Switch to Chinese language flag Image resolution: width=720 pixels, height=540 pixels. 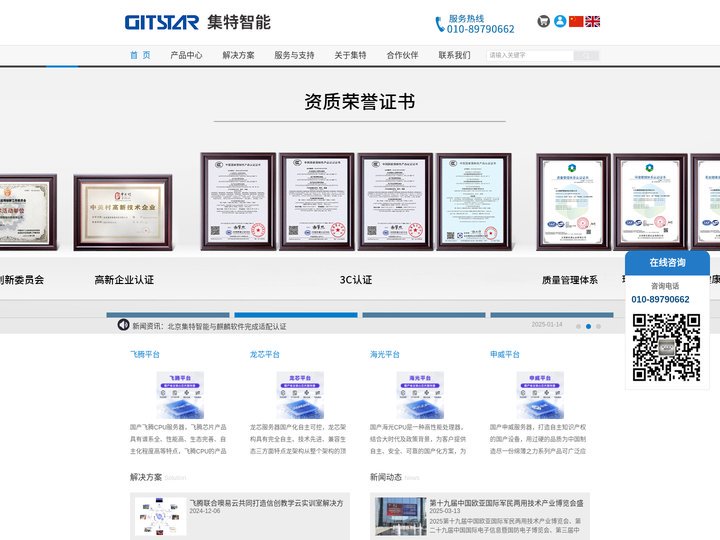click(576, 21)
